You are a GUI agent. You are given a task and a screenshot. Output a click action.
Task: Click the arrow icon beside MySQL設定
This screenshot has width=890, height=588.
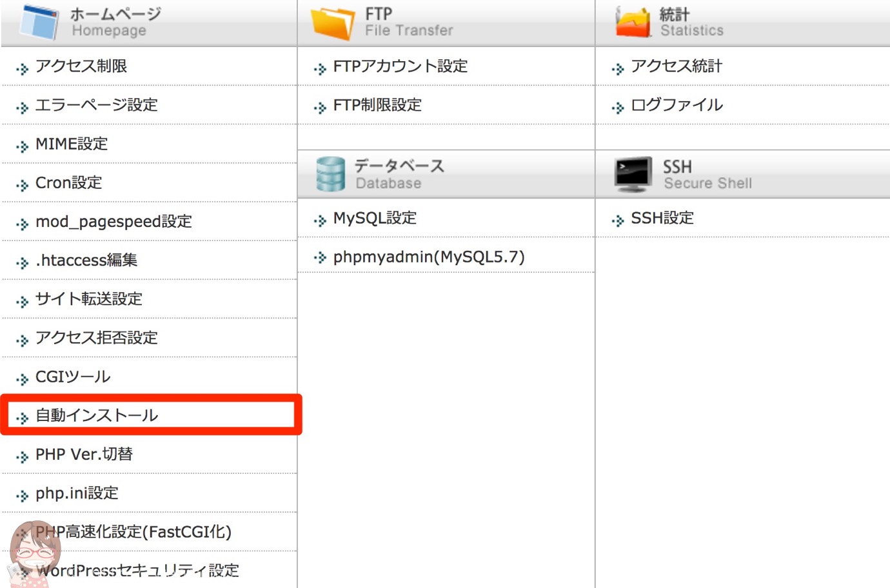point(320,220)
